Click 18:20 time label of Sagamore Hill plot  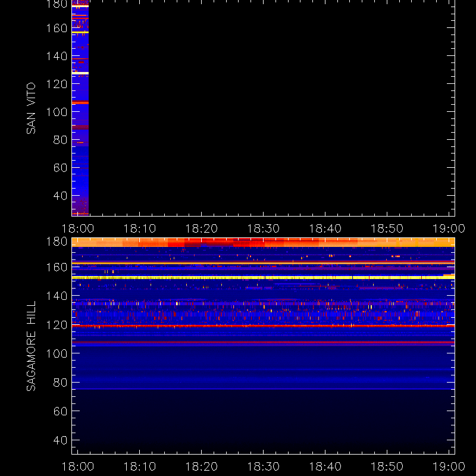click(202, 466)
